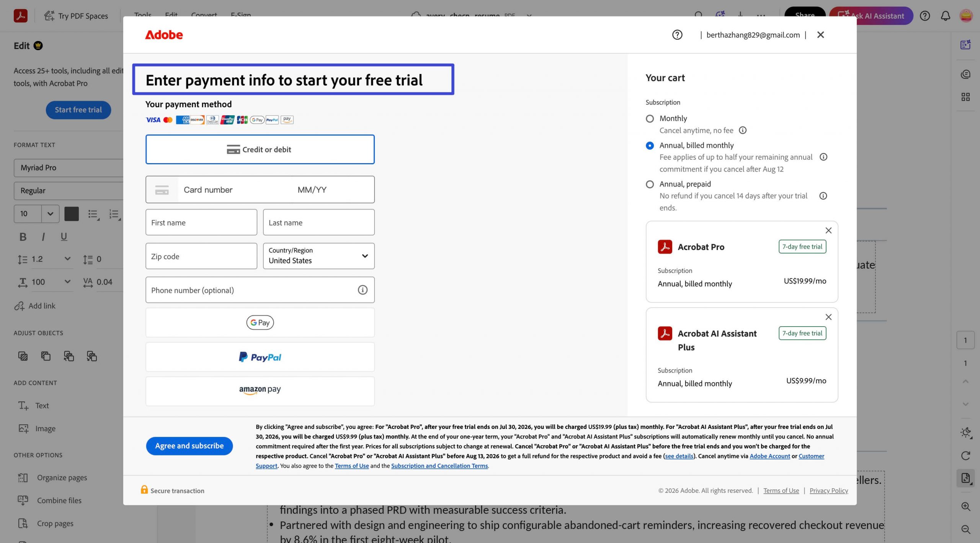
Task: Open the text color swatch
Action: (x=72, y=214)
